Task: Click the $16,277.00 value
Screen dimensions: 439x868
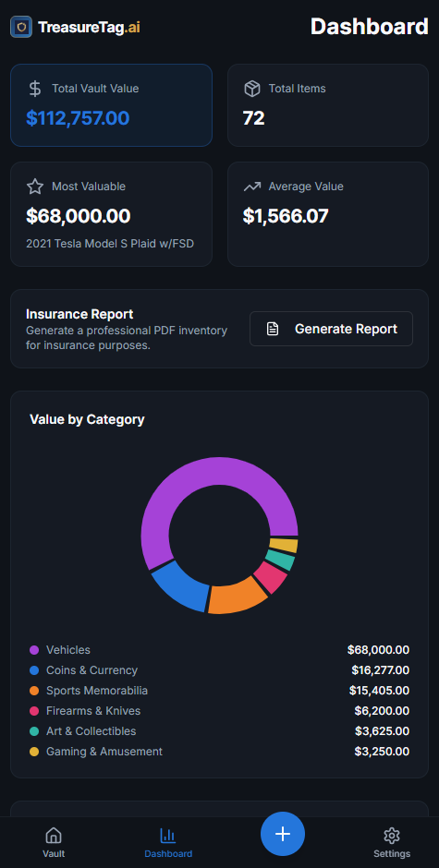Action: 380,670
